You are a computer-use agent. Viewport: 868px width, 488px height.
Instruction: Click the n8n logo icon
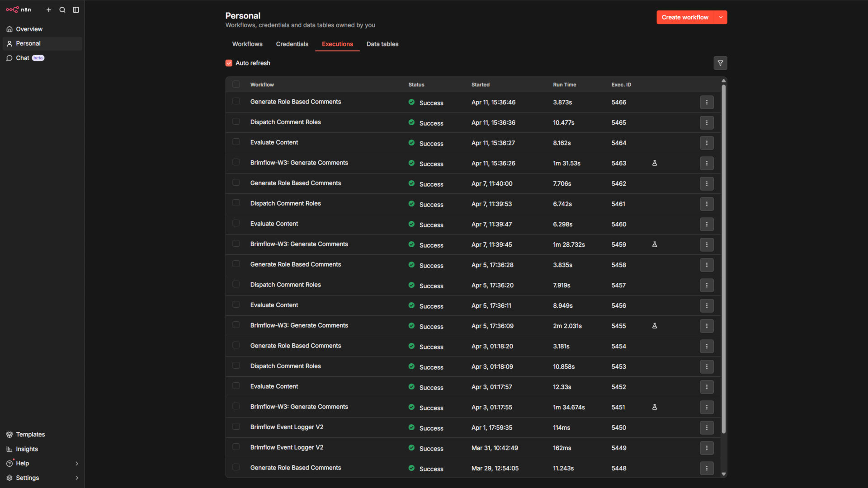[12, 9]
